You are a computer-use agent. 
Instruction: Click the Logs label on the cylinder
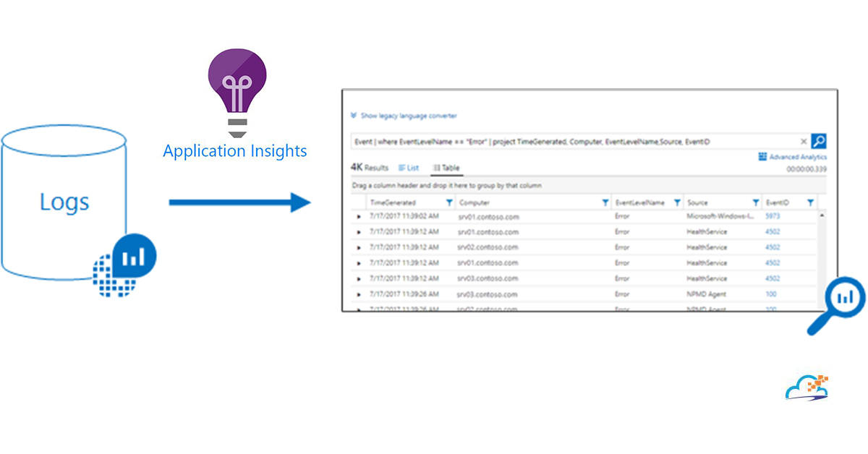click(64, 202)
